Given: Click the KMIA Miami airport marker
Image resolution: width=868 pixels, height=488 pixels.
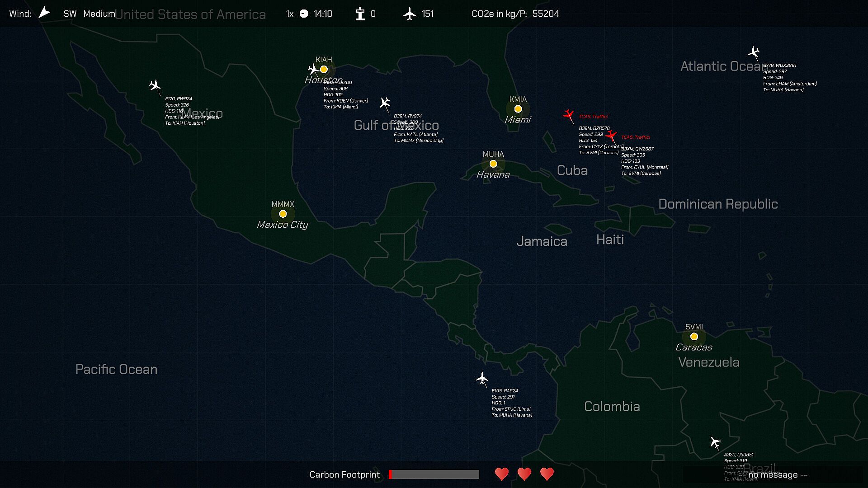Looking at the screenshot, I should point(518,109).
